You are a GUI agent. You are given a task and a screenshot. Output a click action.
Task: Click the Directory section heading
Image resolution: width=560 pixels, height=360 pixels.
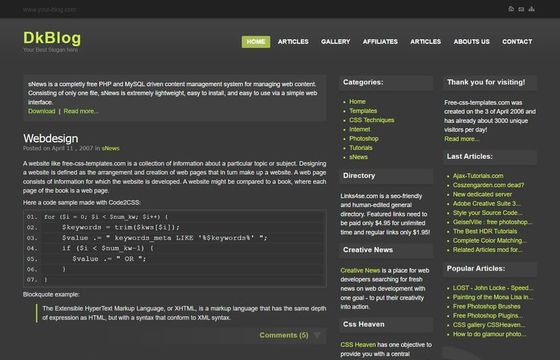[x=359, y=176]
